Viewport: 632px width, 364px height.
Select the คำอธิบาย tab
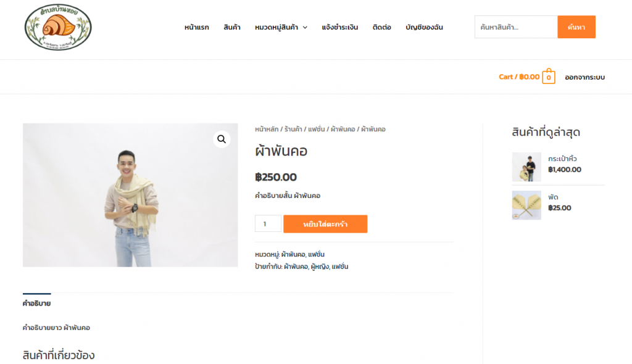click(36, 304)
